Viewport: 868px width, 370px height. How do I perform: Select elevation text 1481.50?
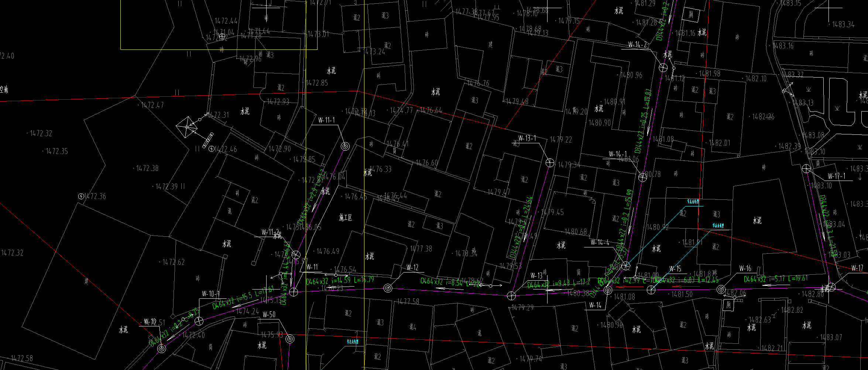[x=682, y=294]
